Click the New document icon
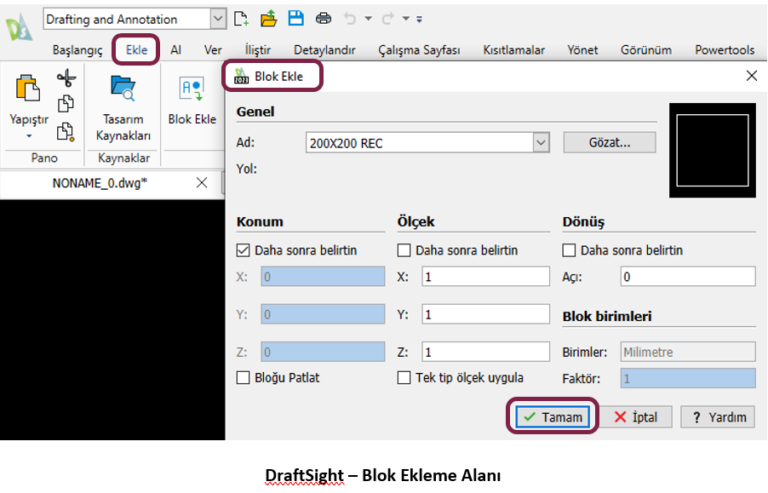Viewport: 768px width, 493px height. click(241, 18)
